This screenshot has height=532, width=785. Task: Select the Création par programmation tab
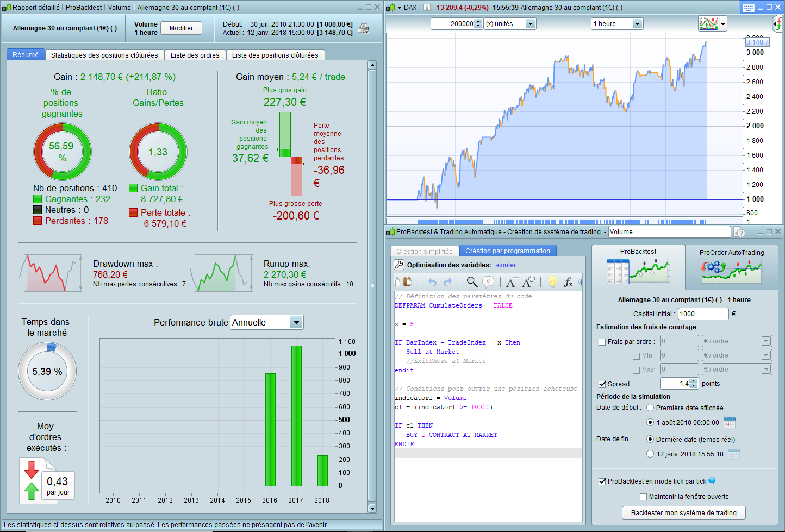[508, 251]
